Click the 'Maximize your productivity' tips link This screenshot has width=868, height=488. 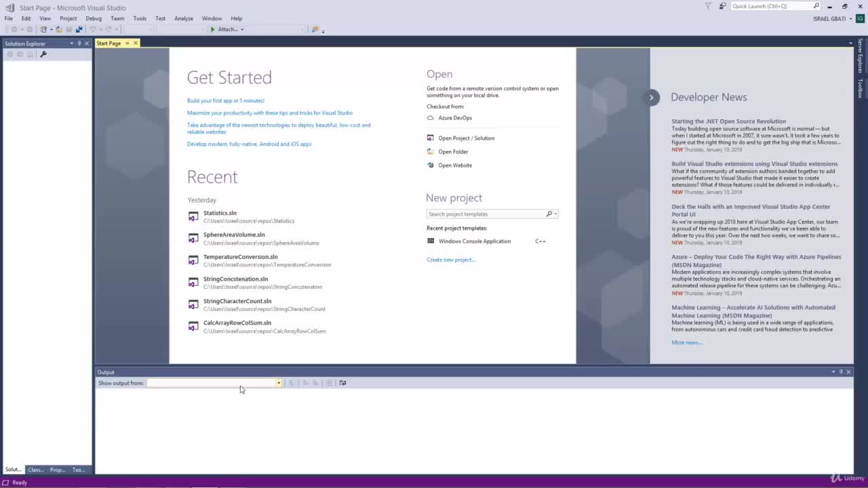[x=270, y=113]
